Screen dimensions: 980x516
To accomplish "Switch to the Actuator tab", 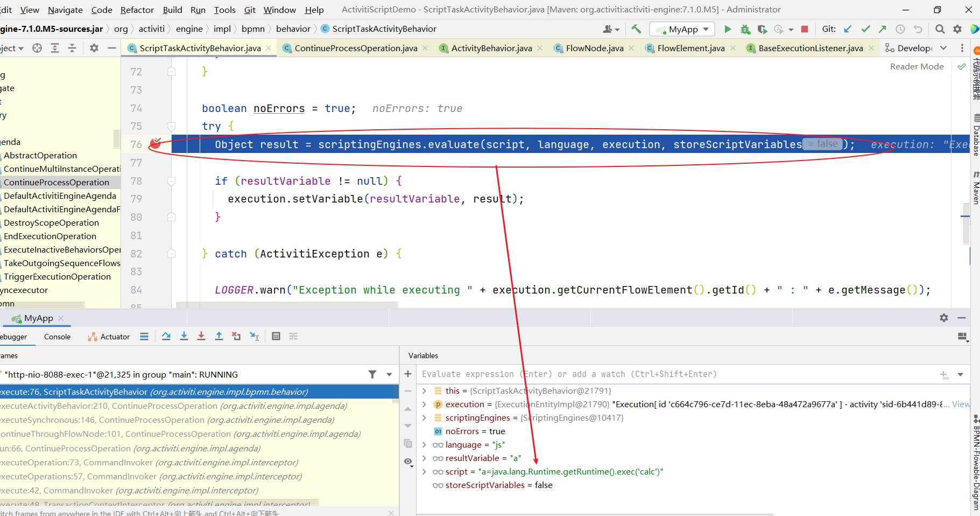I will tap(109, 337).
